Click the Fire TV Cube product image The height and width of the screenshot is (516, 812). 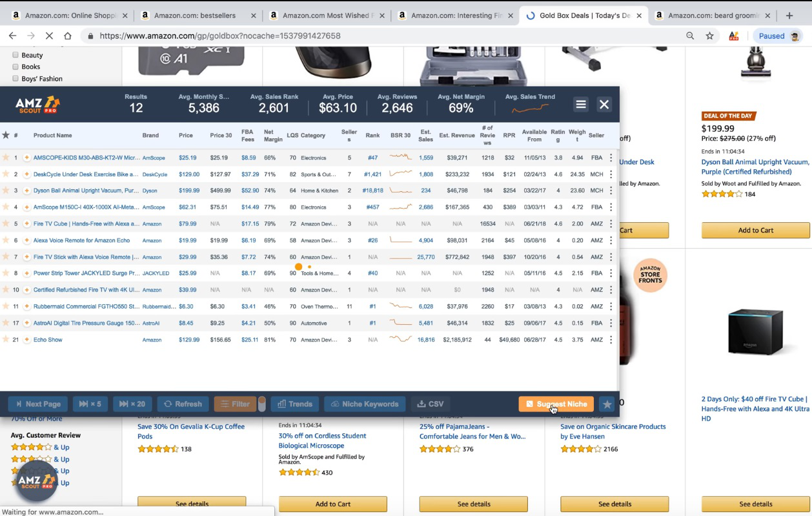point(755,331)
